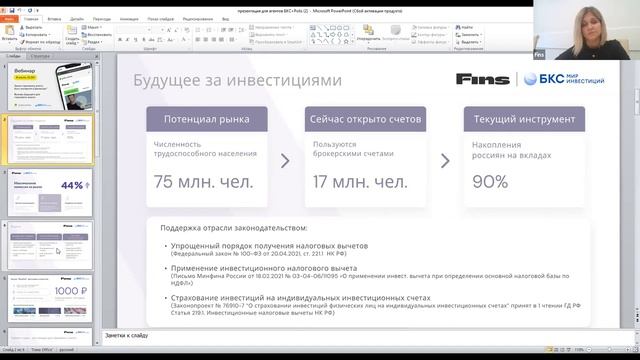Toggle align text left

(198, 40)
